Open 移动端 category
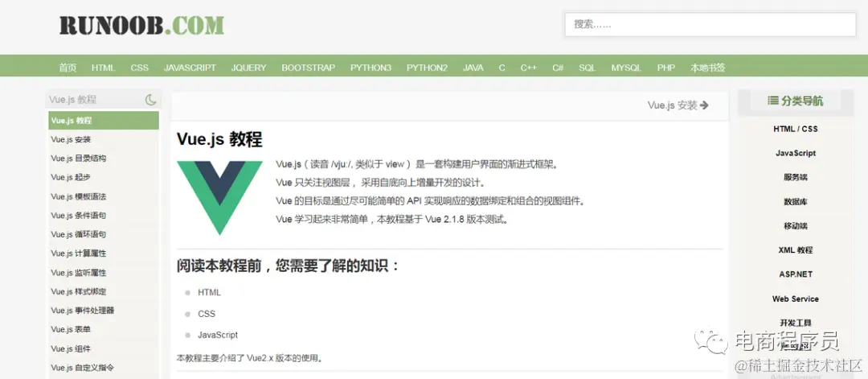868x379 pixels. (x=796, y=225)
